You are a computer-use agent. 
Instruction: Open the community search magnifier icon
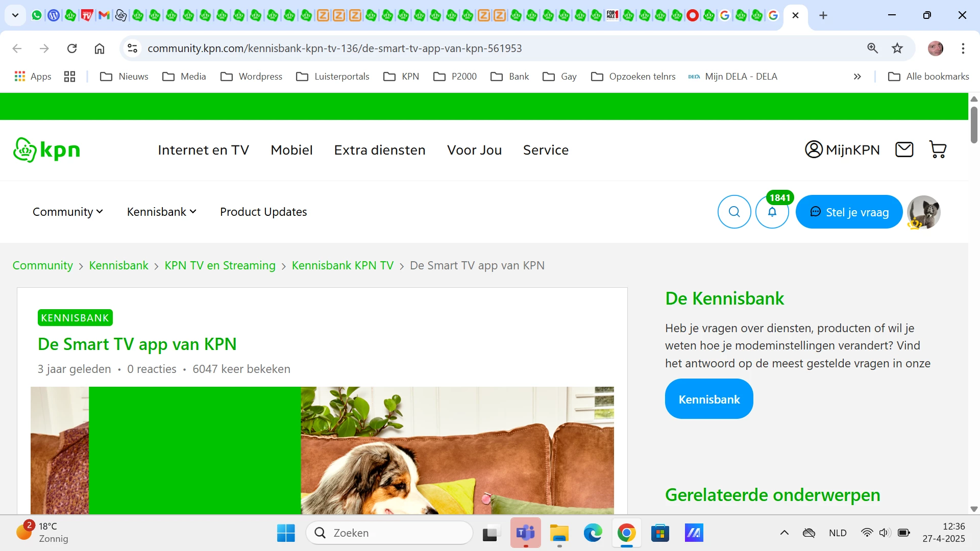click(x=734, y=212)
